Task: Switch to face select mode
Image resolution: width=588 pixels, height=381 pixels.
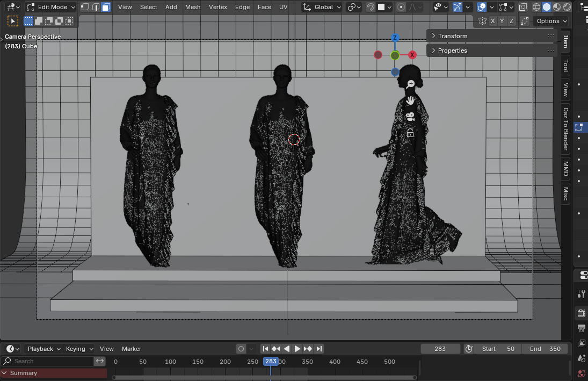Action: [x=106, y=7]
